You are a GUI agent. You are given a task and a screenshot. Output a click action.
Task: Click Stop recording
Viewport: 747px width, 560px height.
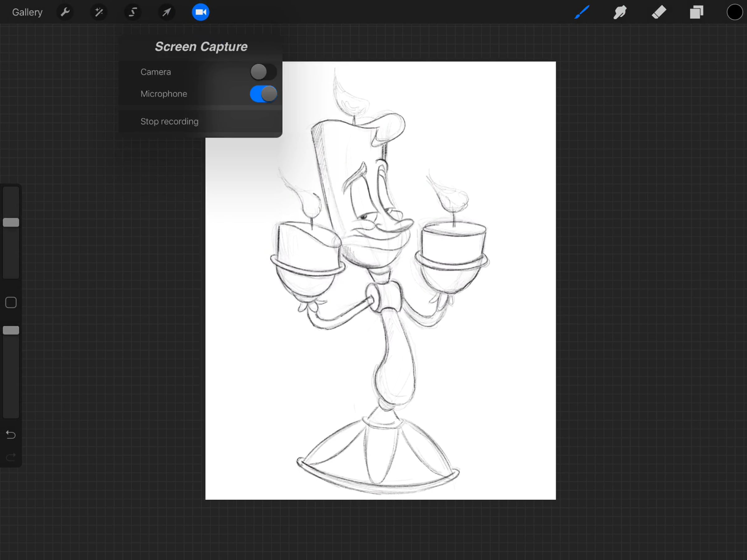pos(170,122)
